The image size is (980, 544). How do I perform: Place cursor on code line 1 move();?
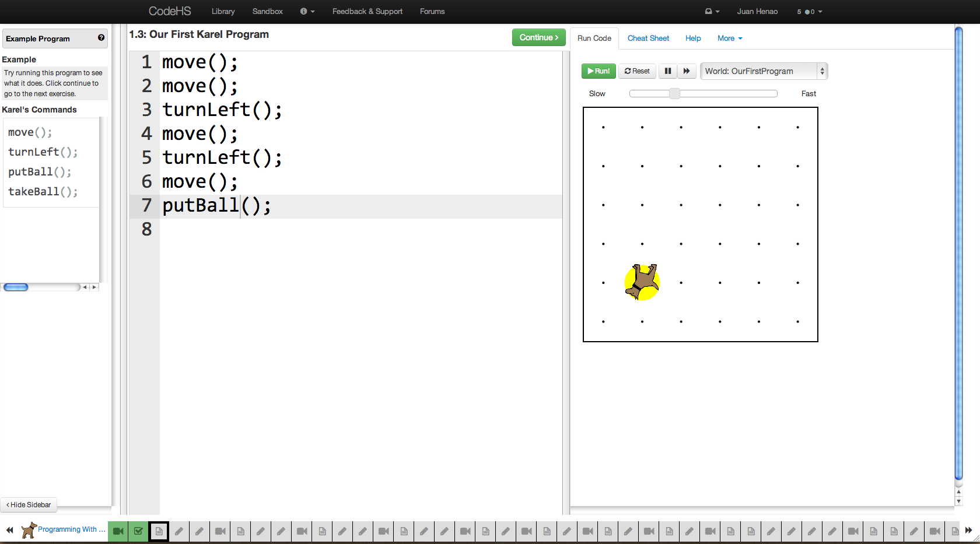(199, 62)
